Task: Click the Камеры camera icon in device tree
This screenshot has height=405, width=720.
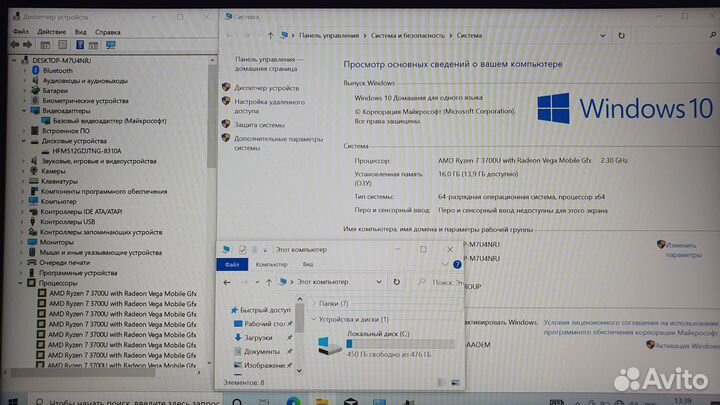Action: 34,171
